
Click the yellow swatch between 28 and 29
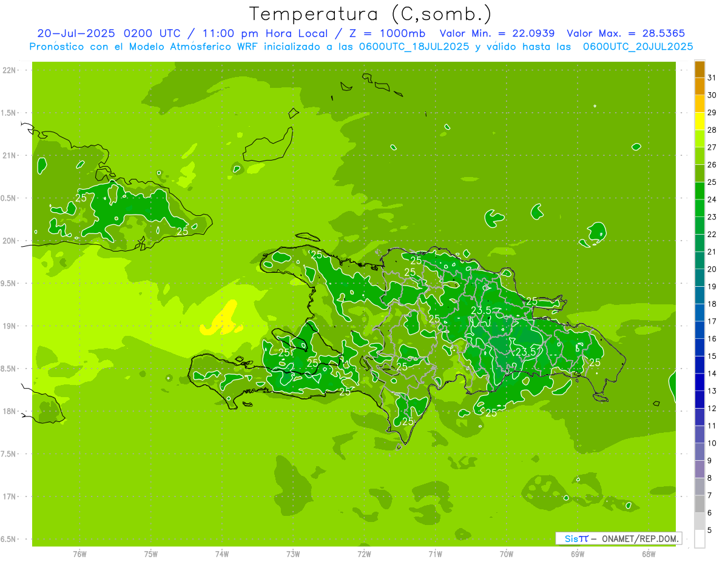699,121
